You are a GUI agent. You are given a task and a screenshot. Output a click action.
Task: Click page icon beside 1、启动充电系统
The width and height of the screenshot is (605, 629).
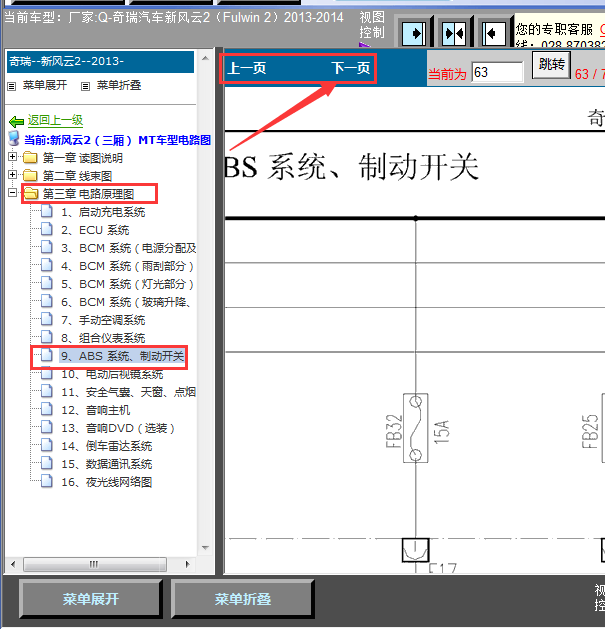point(47,211)
